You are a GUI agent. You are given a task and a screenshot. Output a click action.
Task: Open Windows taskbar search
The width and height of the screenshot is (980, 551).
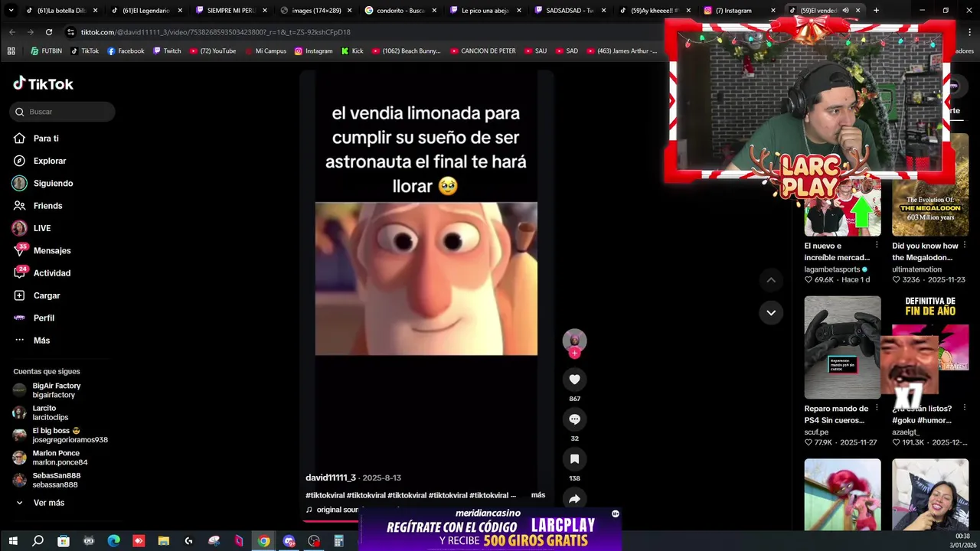38,541
